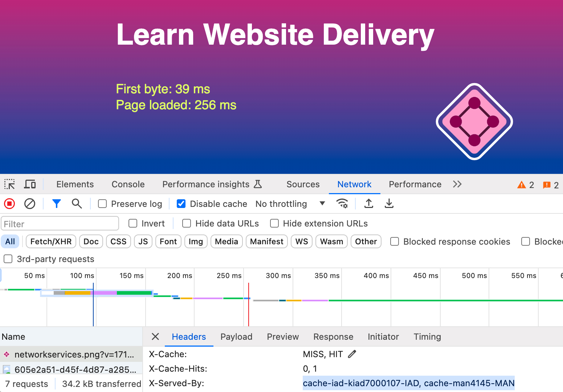This screenshot has height=392, width=563.
Task: Switch to the Timing tab
Action: point(427,337)
